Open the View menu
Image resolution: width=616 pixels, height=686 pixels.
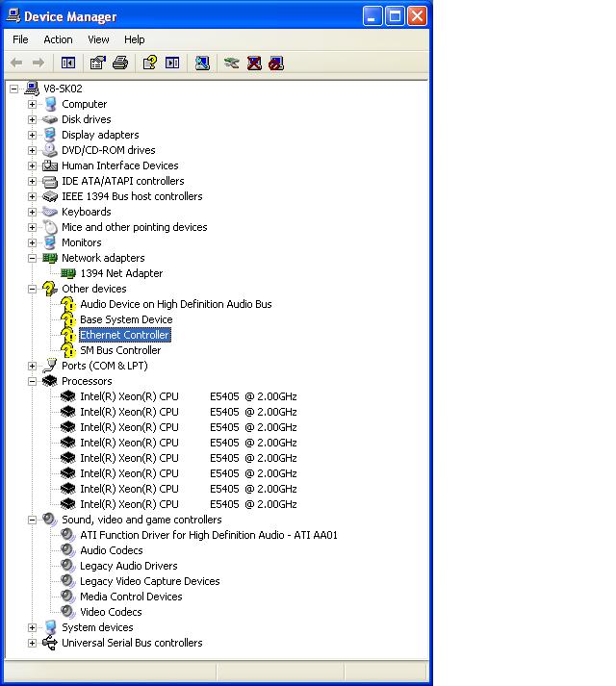98,39
